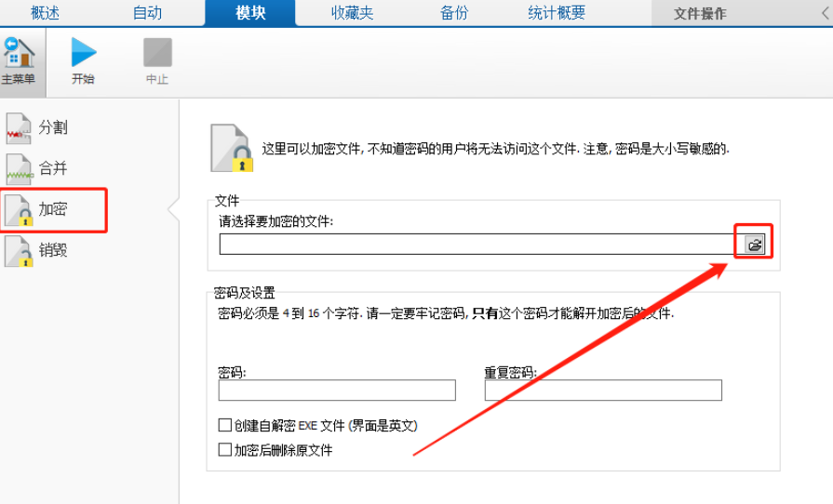
Task: Click the 请选择要加密的文件 label
Action: [275, 221]
